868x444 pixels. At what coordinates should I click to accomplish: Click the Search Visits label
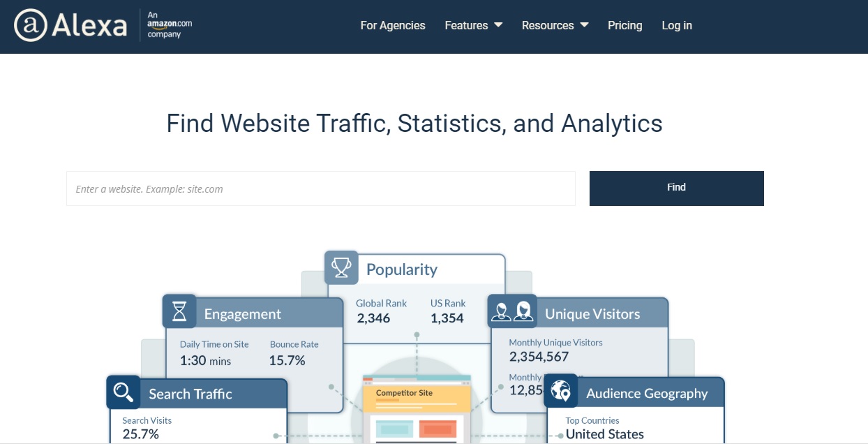coord(147,420)
